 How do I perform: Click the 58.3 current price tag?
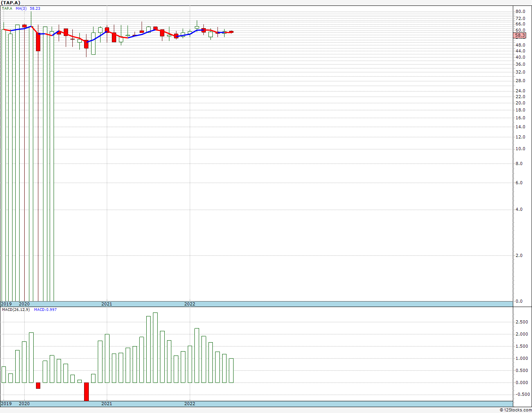click(520, 35)
